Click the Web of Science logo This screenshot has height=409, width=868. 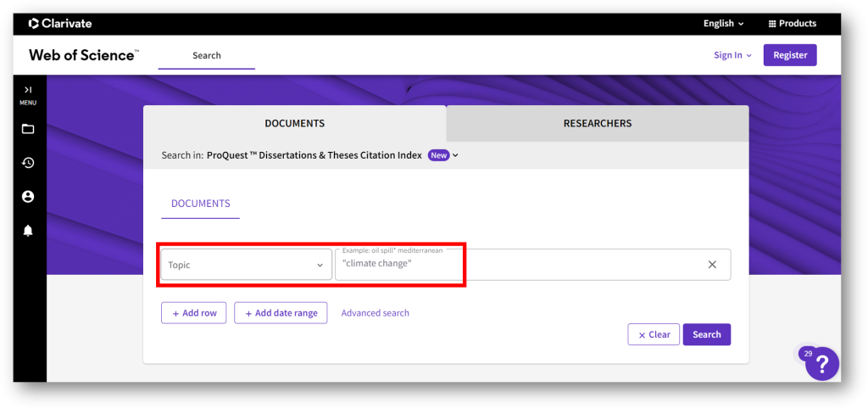coord(84,55)
